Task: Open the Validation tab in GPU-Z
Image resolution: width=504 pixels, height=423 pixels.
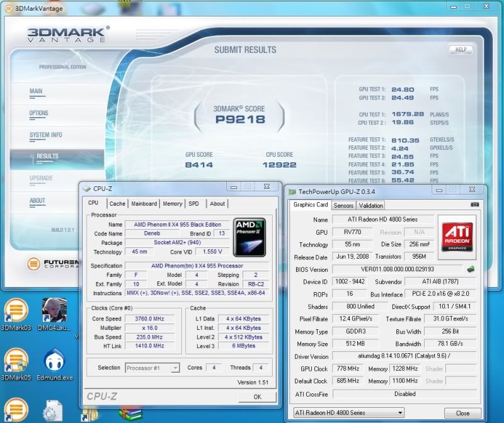Action: coord(371,205)
